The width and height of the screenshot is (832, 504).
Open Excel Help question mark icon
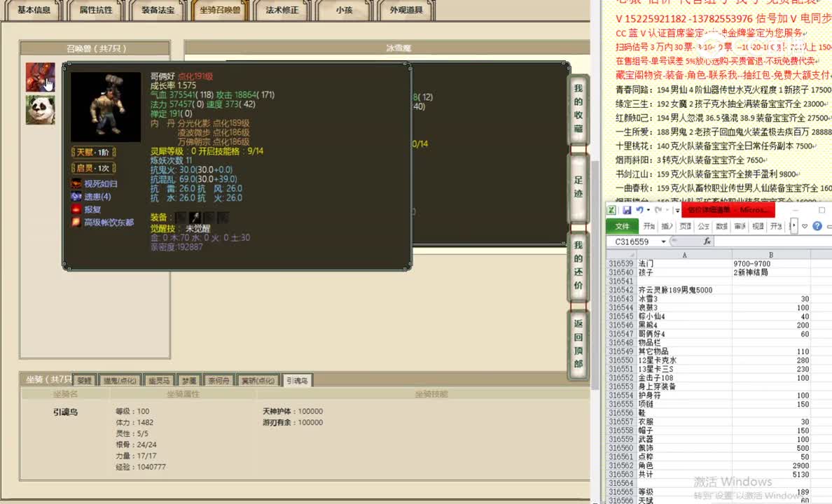pos(817,226)
